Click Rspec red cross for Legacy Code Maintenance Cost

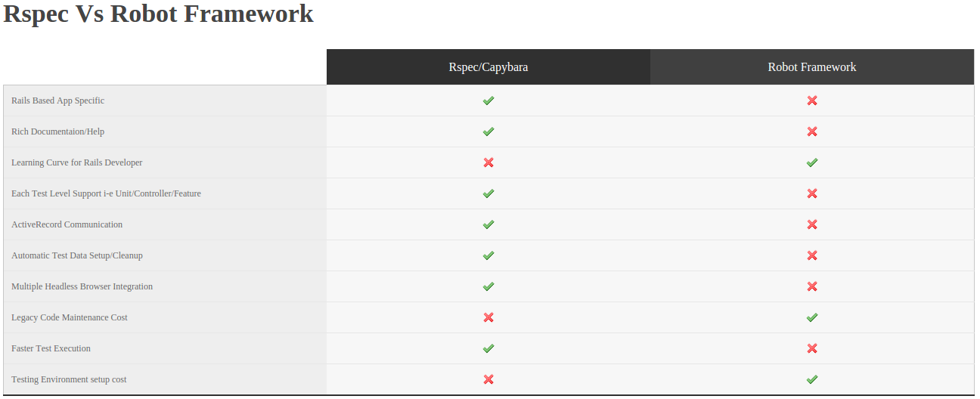(x=488, y=317)
